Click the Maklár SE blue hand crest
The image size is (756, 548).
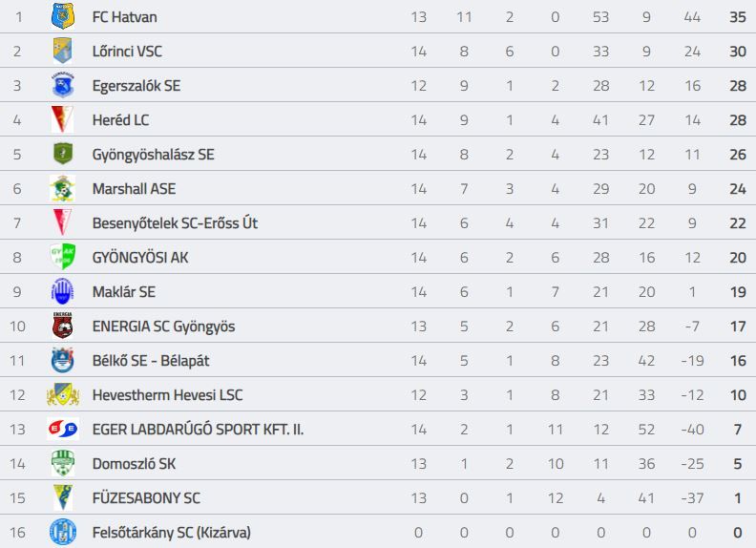click(63, 291)
